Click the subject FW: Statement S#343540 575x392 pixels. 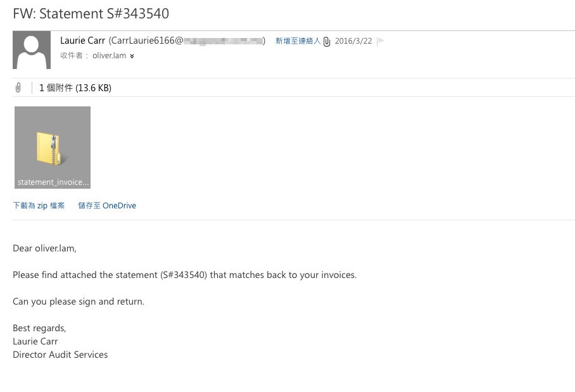pyautogui.click(x=91, y=13)
